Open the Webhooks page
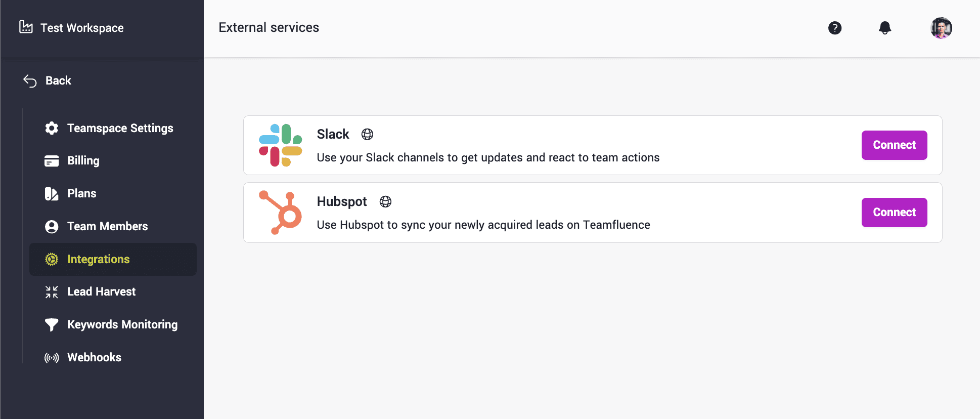The image size is (980, 419). 94,357
